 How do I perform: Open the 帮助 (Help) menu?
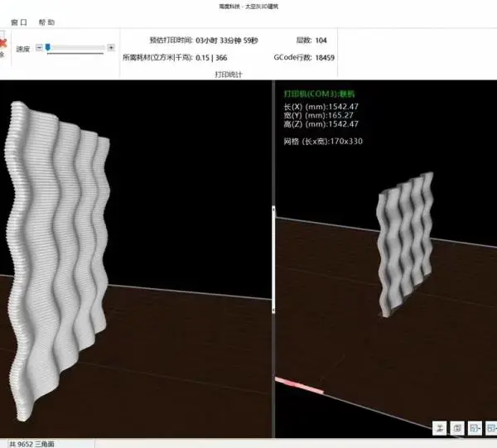tap(46, 22)
